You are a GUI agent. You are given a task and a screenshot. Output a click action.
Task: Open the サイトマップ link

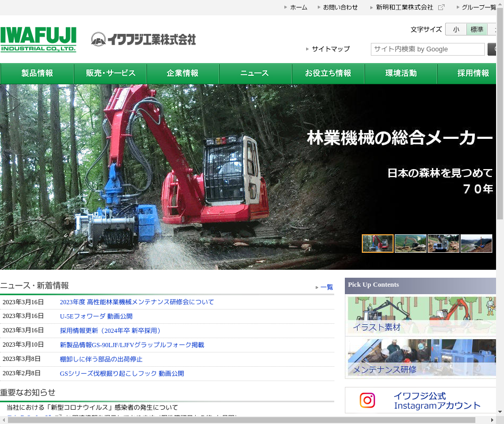coord(331,49)
